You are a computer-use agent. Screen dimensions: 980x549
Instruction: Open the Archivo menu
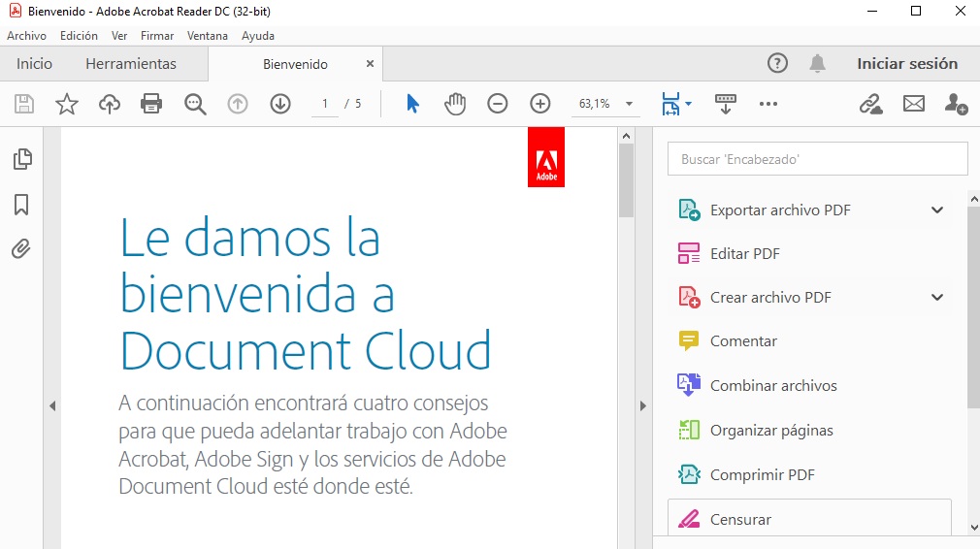tap(26, 36)
